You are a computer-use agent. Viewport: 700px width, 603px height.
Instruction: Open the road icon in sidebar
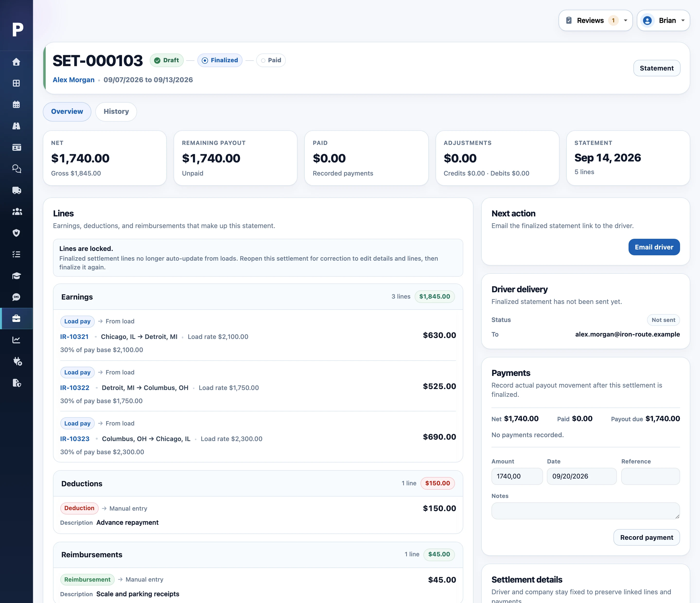(x=16, y=126)
